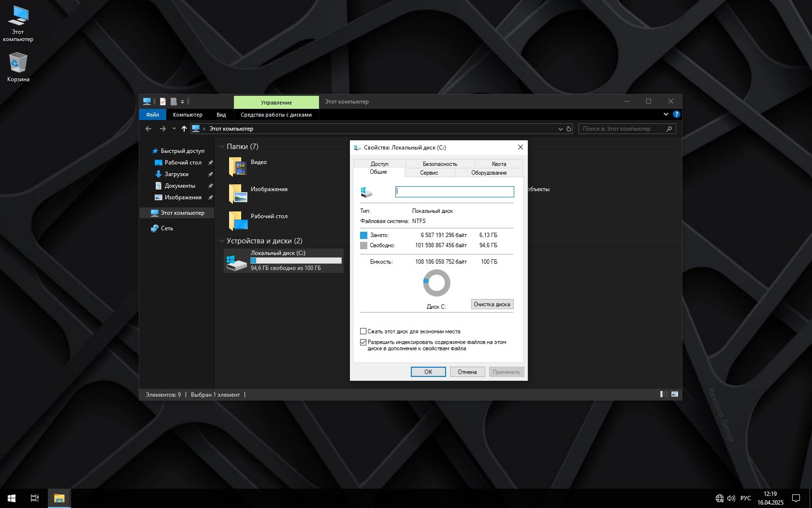Collapse the Devices and drives (2) group
The height and width of the screenshot is (508, 812).
pyautogui.click(x=222, y=241)
